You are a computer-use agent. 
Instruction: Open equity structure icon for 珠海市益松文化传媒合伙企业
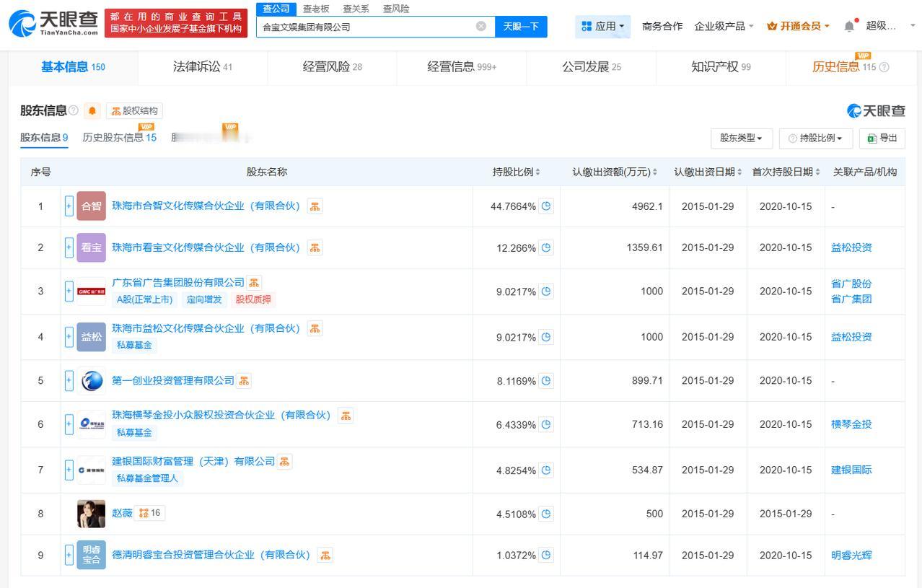pos(315,328)
